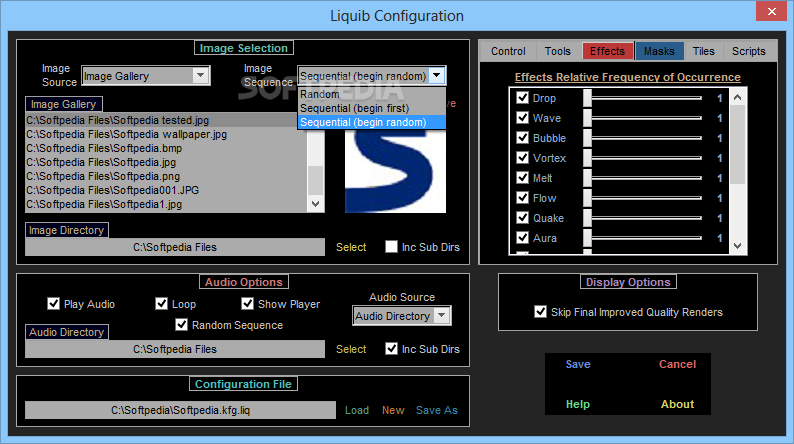Image resolution: width=794 pixels, height=444 pixels.
Task: Click Select next to Audio Directory
Action: [x=351, y=349]
